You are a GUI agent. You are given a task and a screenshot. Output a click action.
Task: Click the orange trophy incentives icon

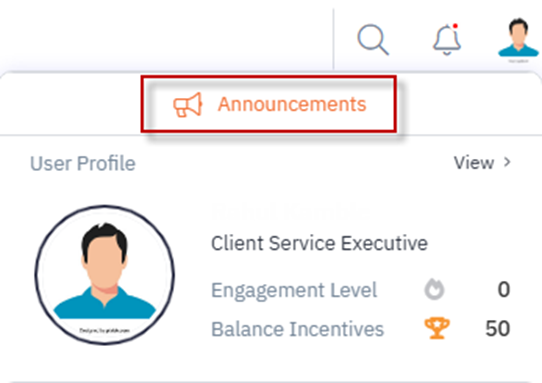pyautogui.click(x=437, y=328)
